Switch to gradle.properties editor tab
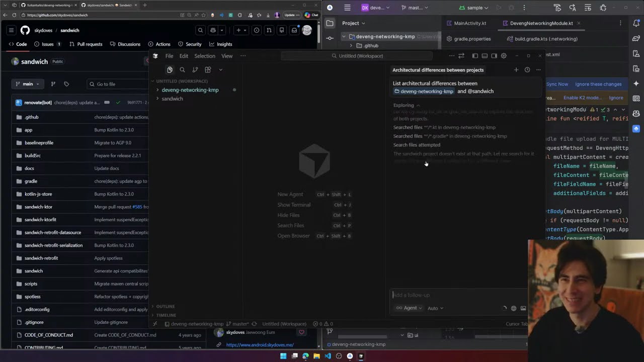 click(468, 39)
